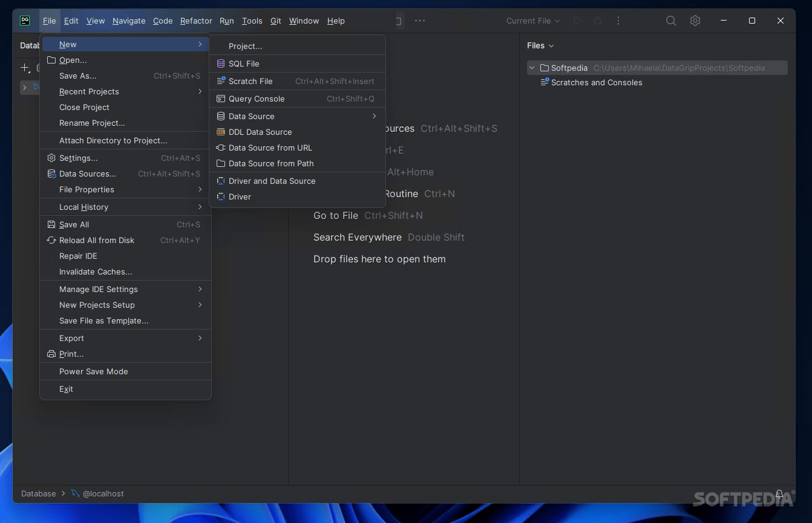Expand the Data Source submenu in New
This screenshot has width=812, height=523.
375,116
